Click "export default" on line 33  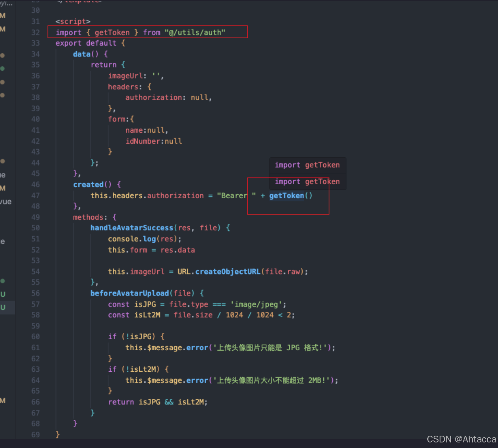(86, 43)
